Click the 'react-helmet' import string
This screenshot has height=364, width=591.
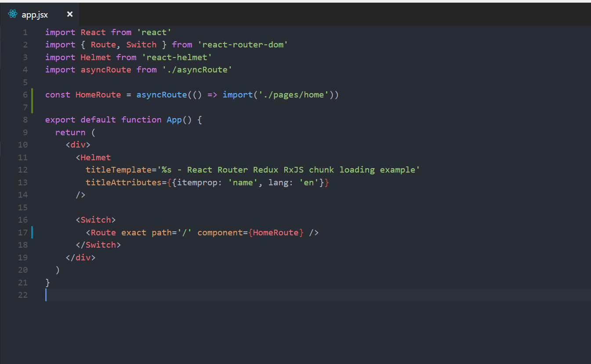177,58
